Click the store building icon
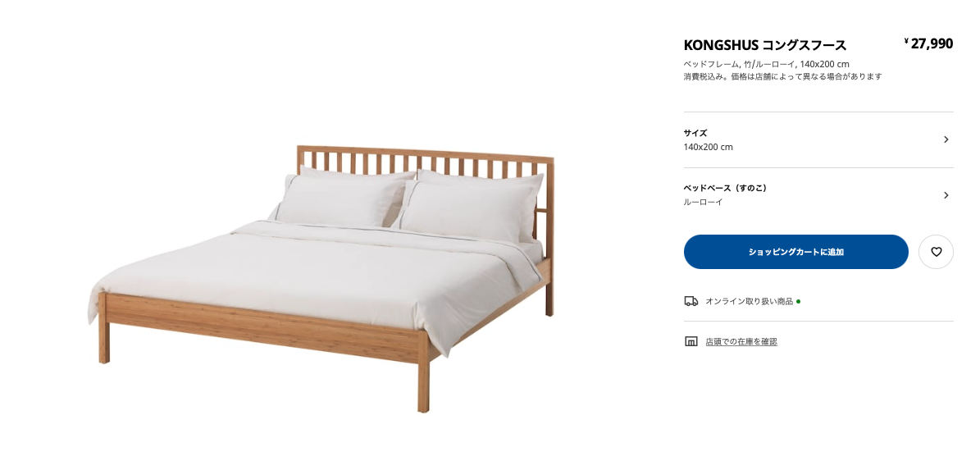This screenshot has width=980, height=452. pyautogui.click(x=691, y=341)
